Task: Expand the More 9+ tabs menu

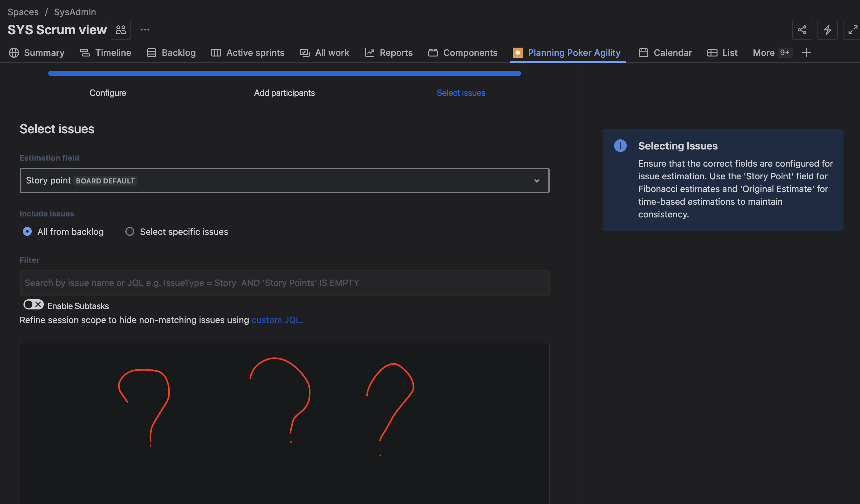Action: [772, 53]
